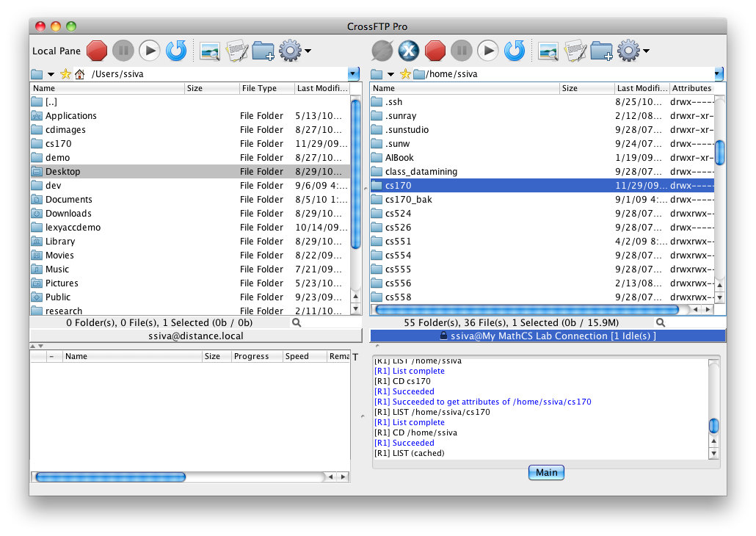
Task: Select the cs551 folder in the remote pane
Action: pyautogui.click(x=542, y=242)
